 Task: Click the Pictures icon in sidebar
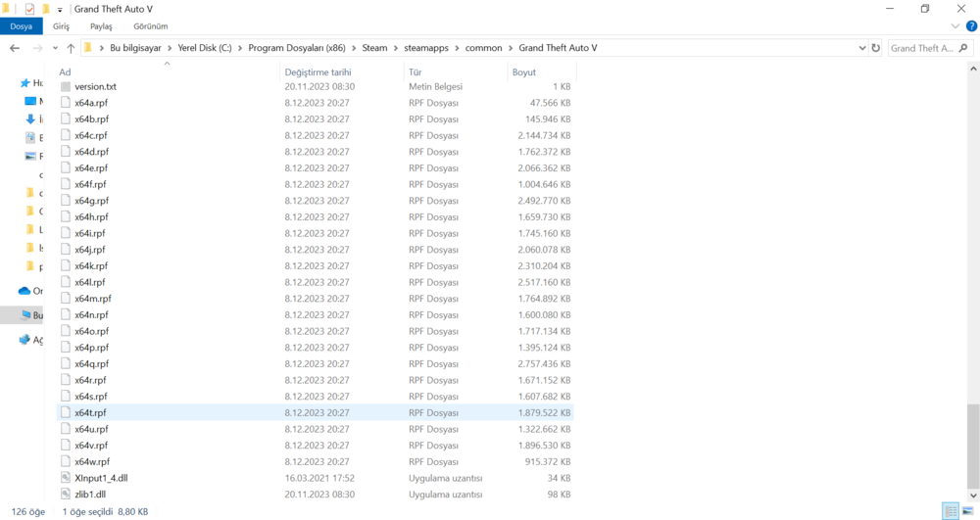pyautogui.click(x=30, y=156)
